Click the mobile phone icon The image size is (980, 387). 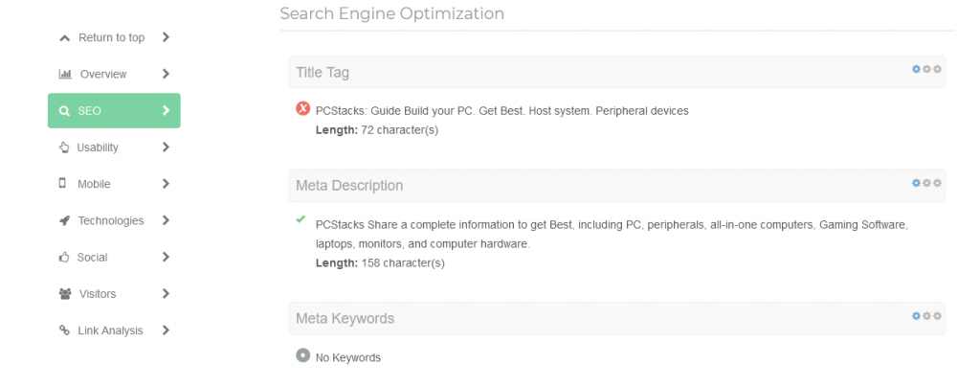point(62,184)
